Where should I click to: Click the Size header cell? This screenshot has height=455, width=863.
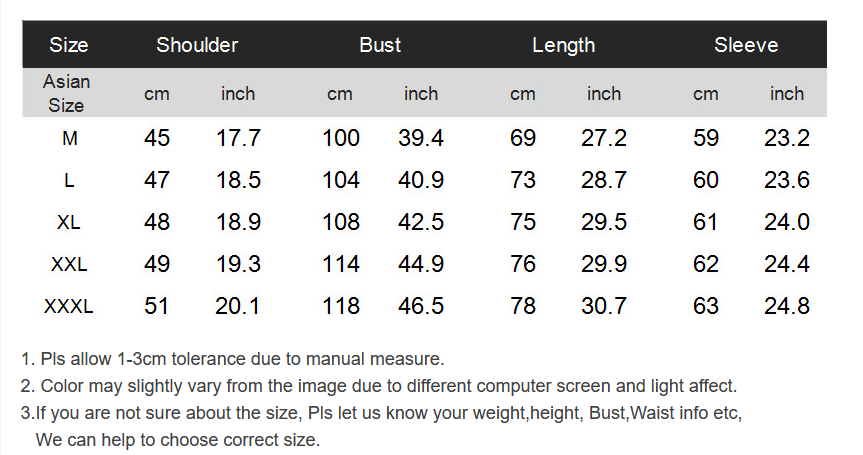point(69,45)
